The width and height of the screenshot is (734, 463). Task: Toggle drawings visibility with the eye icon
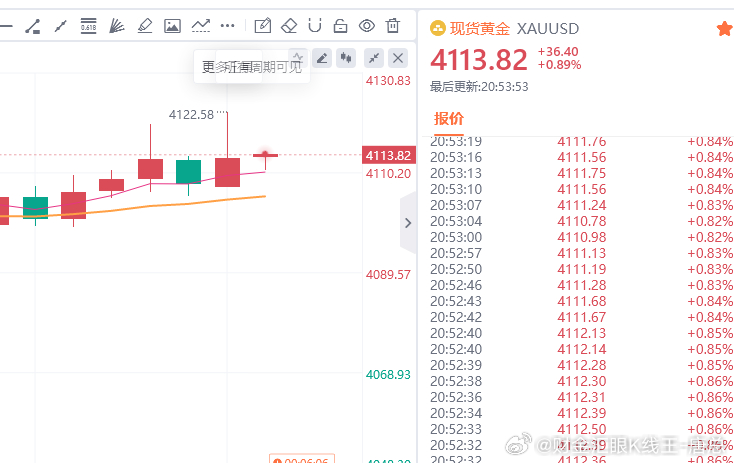(x=367, y=25)
